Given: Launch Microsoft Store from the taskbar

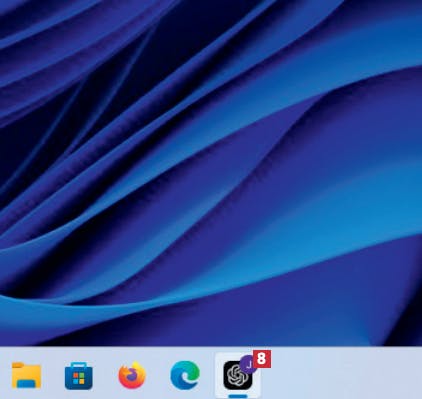Looking at the screenshot, I should click(79, 376).
